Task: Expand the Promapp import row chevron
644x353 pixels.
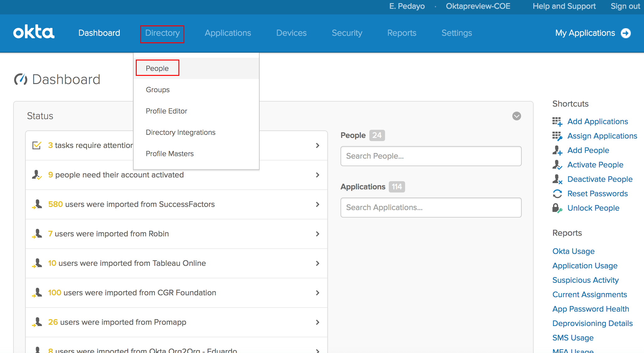Action: (x=318, y=322)
